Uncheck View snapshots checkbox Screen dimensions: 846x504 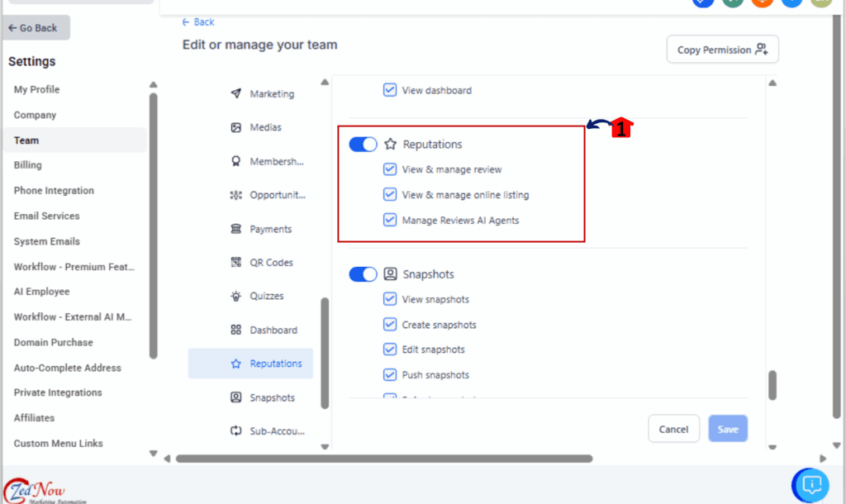coord(390,299)
